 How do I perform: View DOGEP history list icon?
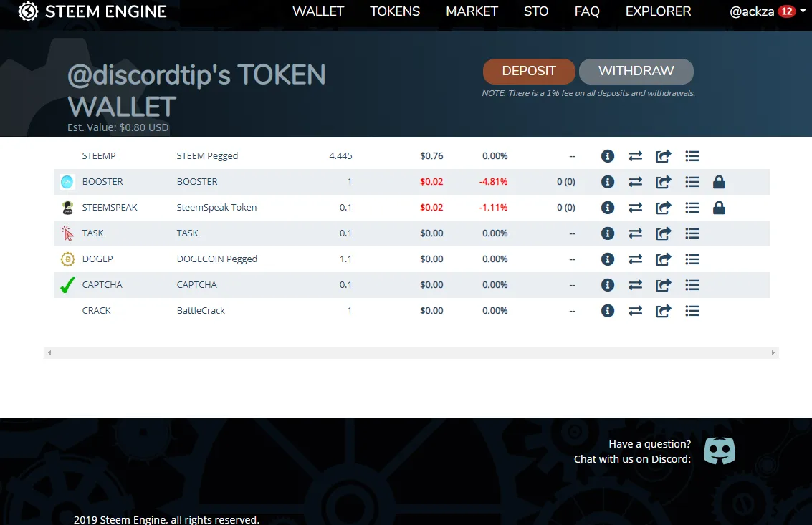click(692, 259)
